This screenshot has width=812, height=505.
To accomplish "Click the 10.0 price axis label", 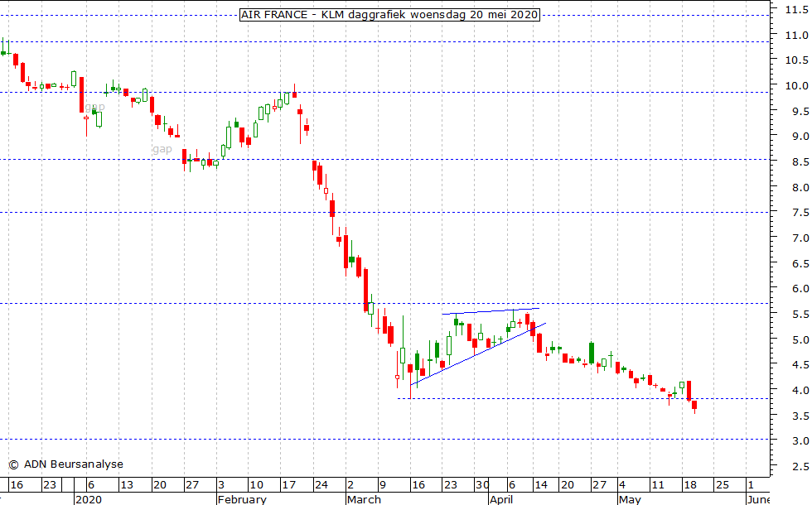I will click(x=796, y=85).
